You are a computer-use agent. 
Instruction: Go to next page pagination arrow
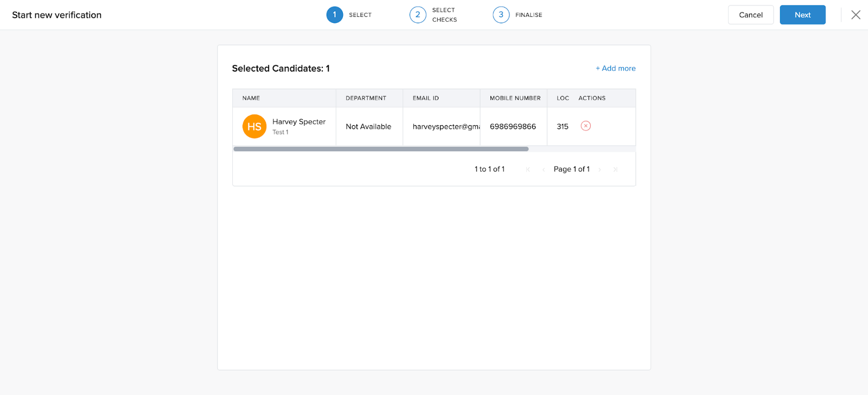[599, 169]
